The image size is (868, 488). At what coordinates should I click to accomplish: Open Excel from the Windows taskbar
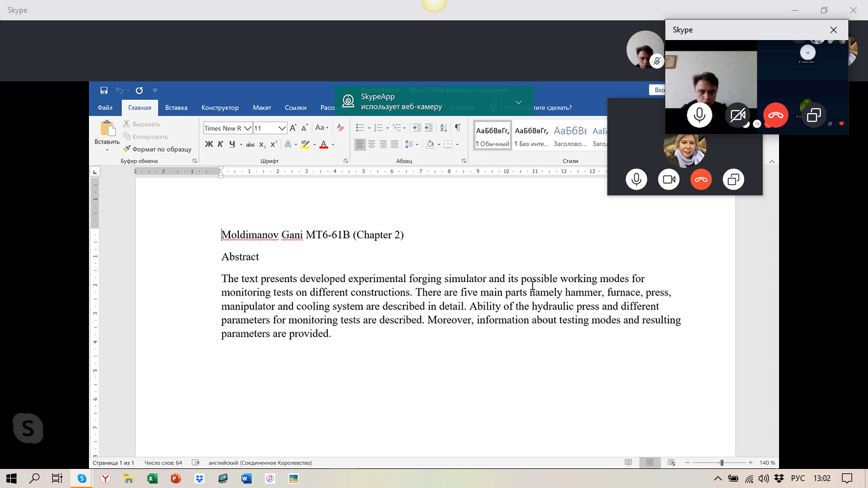point(152,478)
